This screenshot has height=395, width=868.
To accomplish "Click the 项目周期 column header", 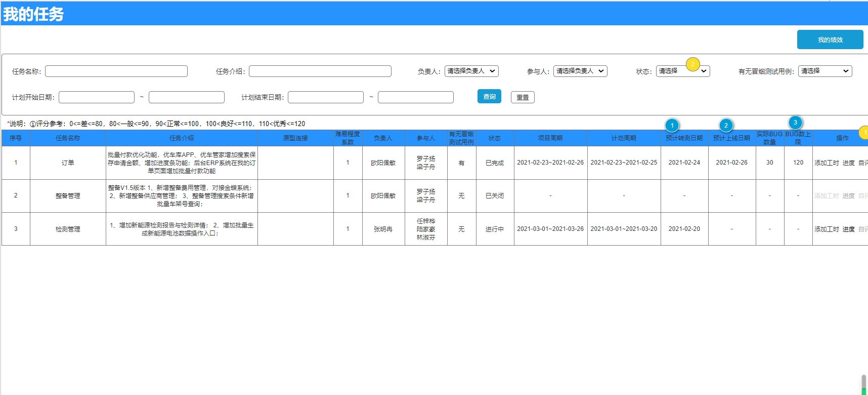I will (x=550, y=138).
